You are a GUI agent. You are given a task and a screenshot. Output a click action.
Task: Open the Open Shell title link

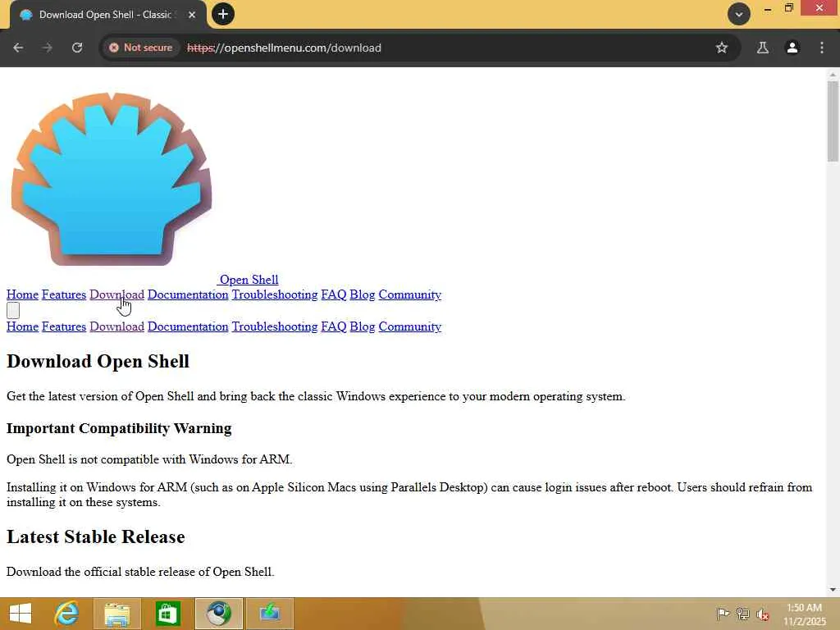pyautogui.click(x=249, y=280)
